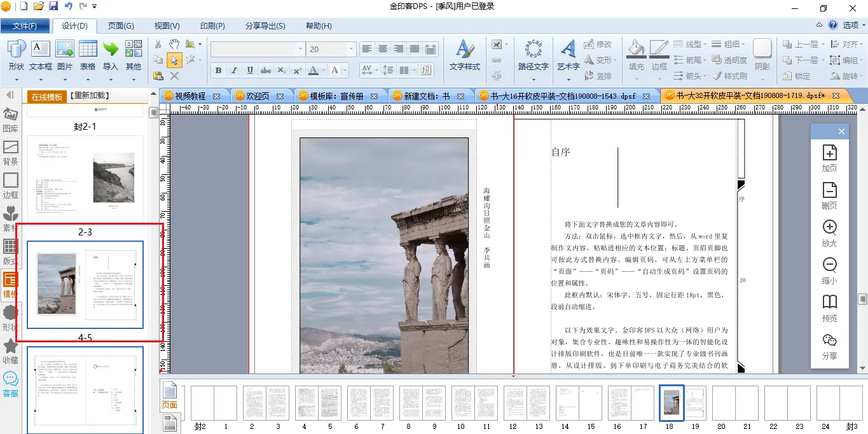Click the 【重新加载】 reload link
This screenshot has height=434, width=868.
[90, 96]
